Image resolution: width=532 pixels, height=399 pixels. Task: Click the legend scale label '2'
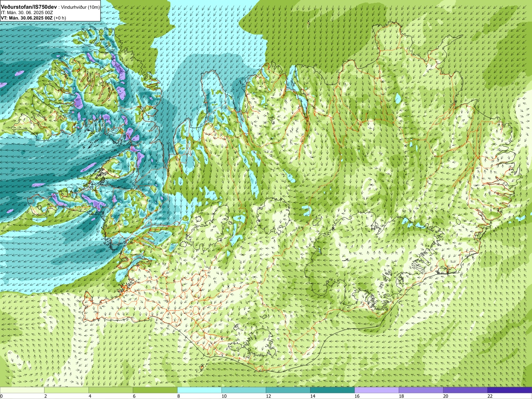pos(45,396)
